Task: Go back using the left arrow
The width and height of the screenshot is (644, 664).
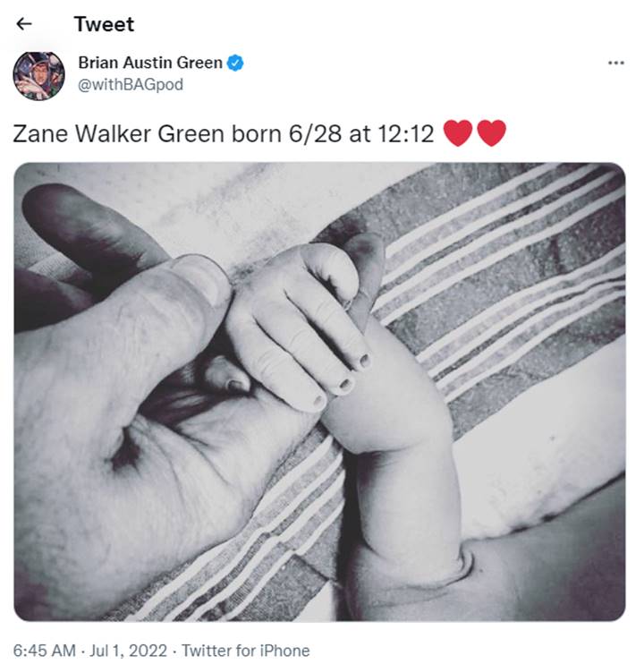Action: tap(23, 24)
